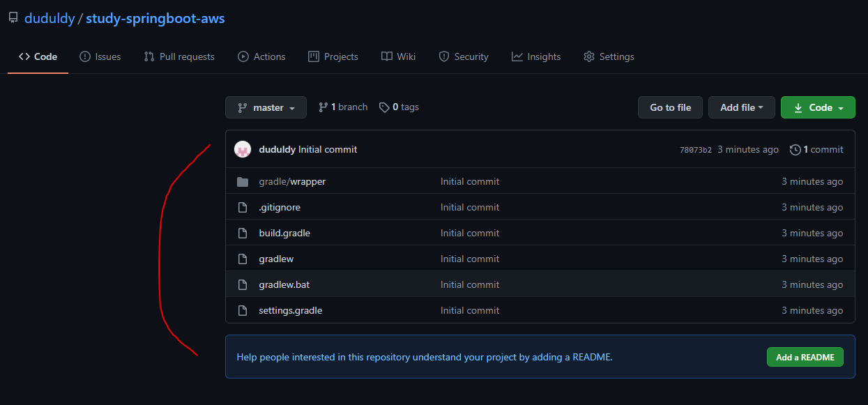Viewport: 868px width, 405px height.
Task: Click the download icon on Code button
Action: tap(798, 107)
